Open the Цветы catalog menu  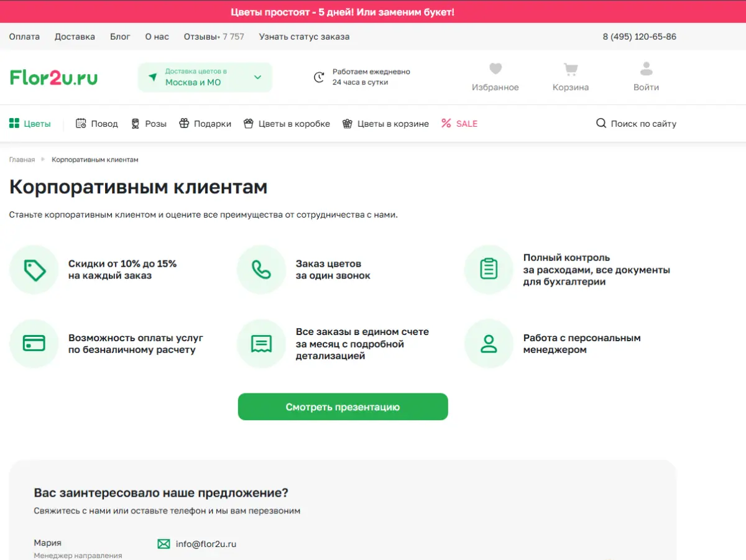coord(30,124)
